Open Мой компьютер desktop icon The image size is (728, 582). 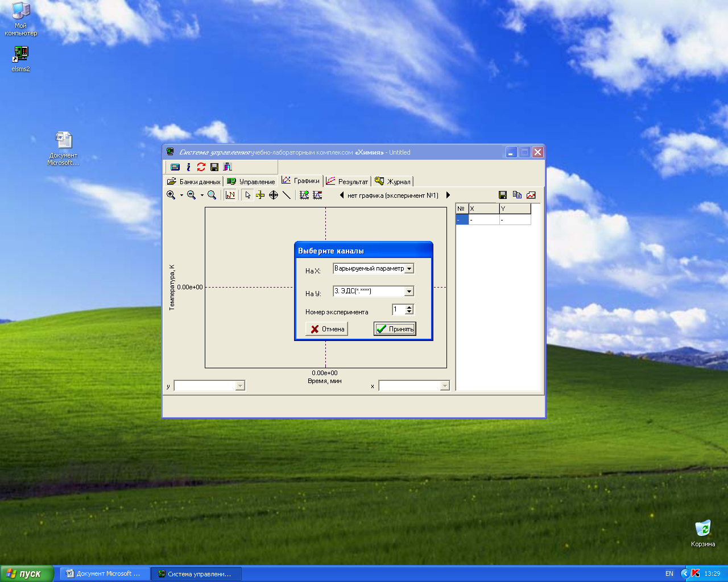20,19
